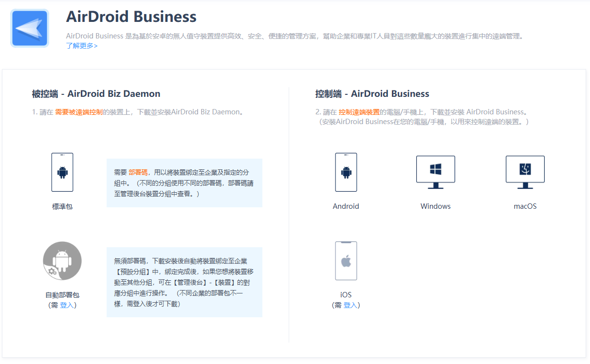Click the AirDroid Business paper plane logo
590x364 pixels.
click(30, 28)
